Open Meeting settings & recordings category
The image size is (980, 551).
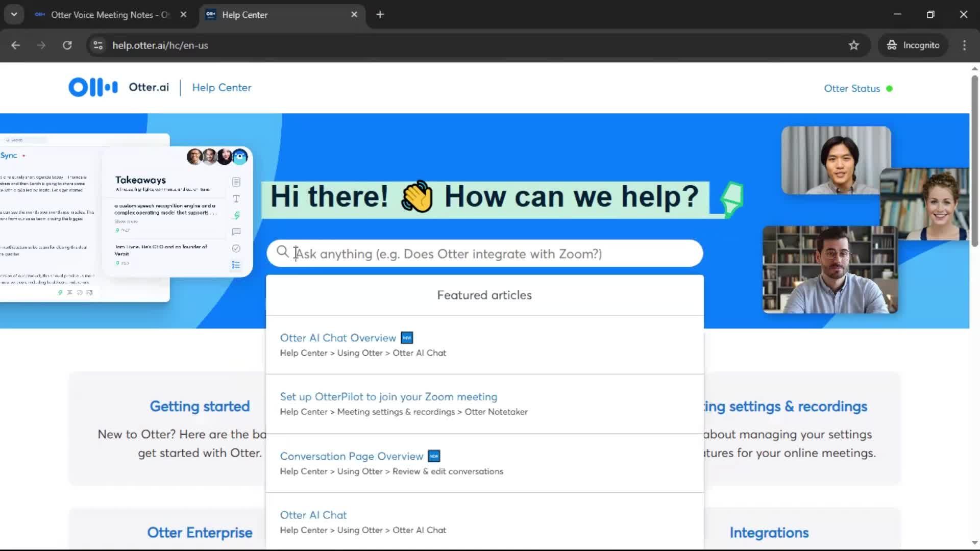click(785, 406)
